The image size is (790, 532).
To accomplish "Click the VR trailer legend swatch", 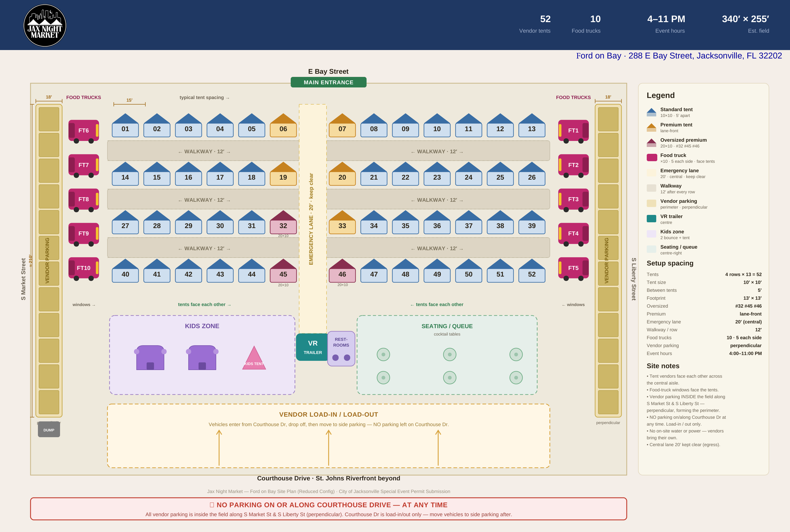I will pos(651,219).
